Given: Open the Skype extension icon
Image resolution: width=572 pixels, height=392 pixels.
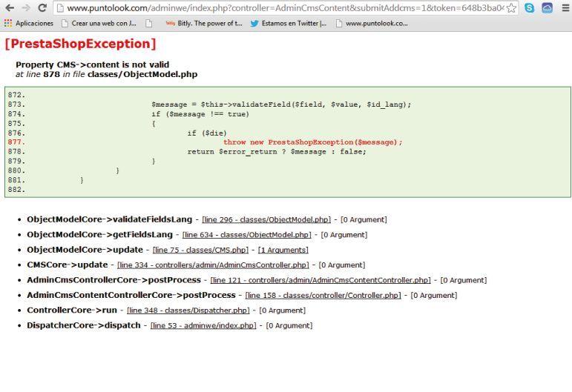Looking at the screenshot, I should coord(529,7).
